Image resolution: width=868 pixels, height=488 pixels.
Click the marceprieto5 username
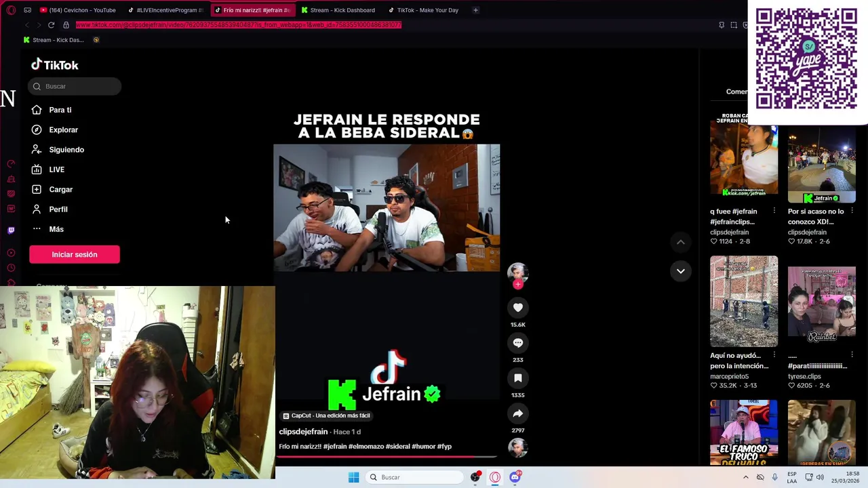730,376
